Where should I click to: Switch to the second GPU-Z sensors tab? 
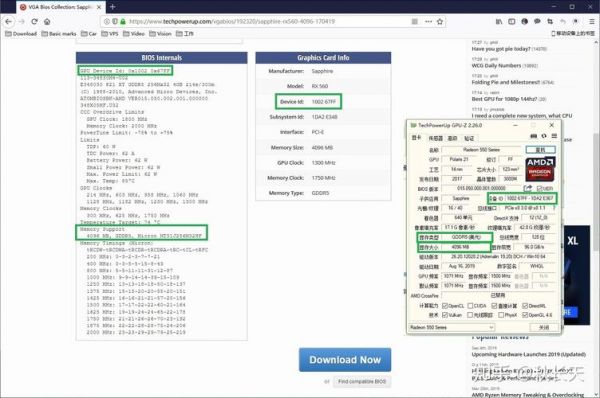pos(435,138)
